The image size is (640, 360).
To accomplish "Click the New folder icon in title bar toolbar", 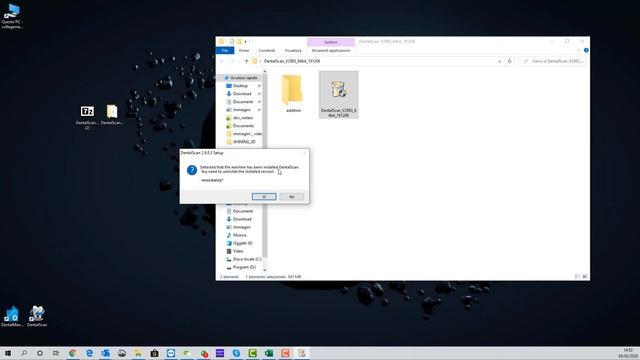I will pyautogui.click(x=240, y=42).
